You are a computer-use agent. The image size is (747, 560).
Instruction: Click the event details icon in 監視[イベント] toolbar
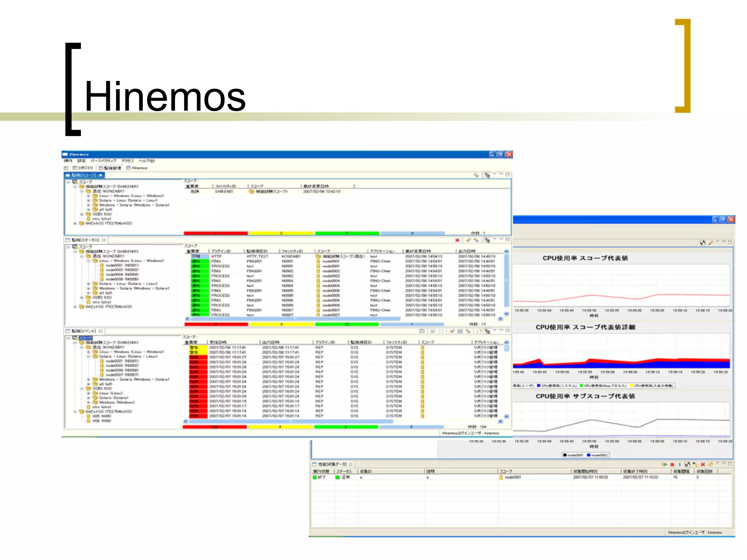click(x=422, y=331)
